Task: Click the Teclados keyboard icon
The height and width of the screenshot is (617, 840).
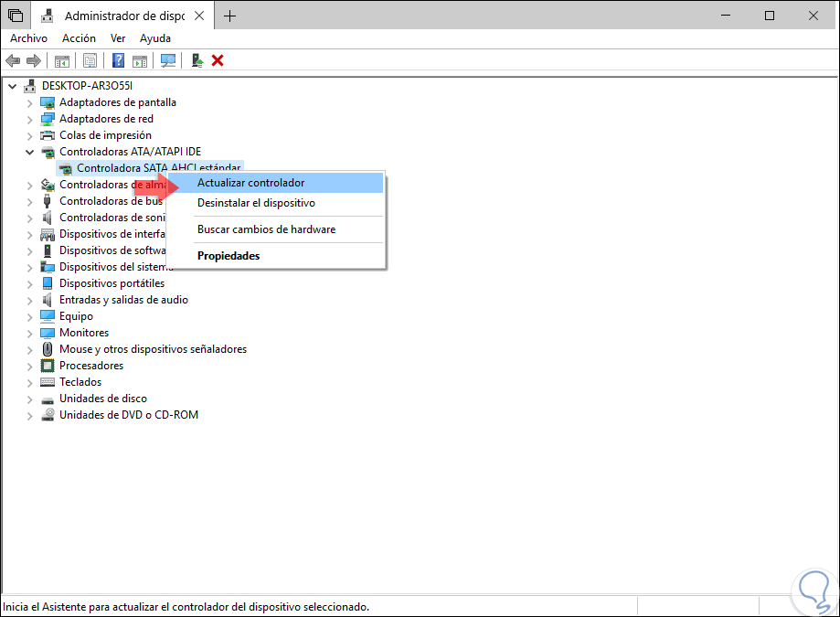Action: pos(48,382)
